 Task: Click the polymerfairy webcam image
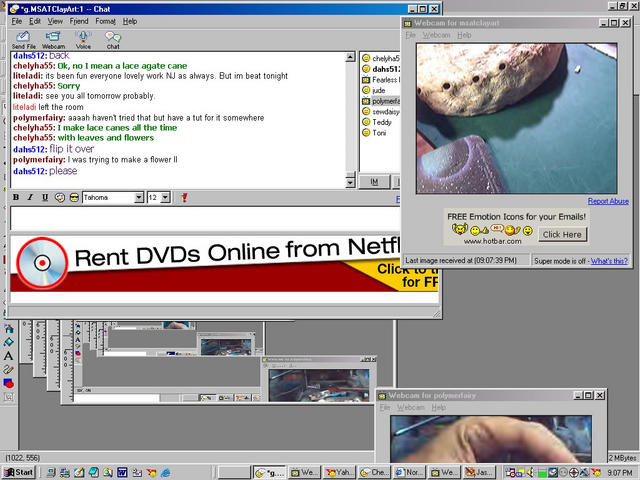tap(491, 438)
